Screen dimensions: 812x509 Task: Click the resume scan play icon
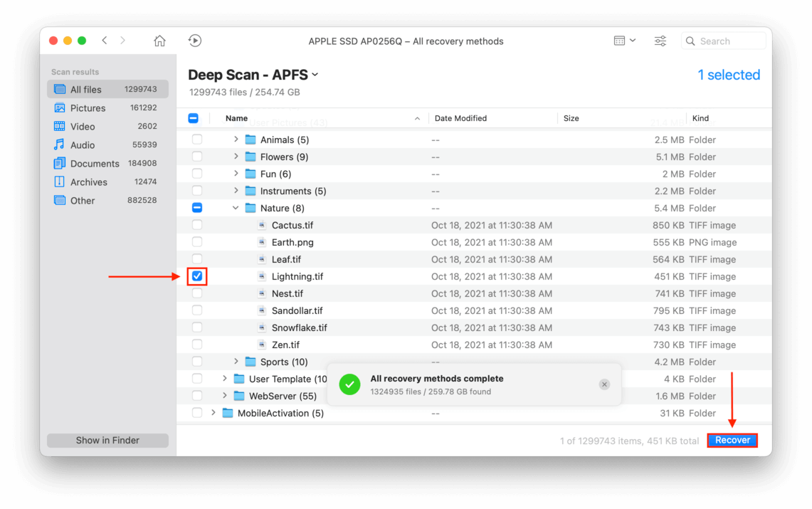pos(195,41)
